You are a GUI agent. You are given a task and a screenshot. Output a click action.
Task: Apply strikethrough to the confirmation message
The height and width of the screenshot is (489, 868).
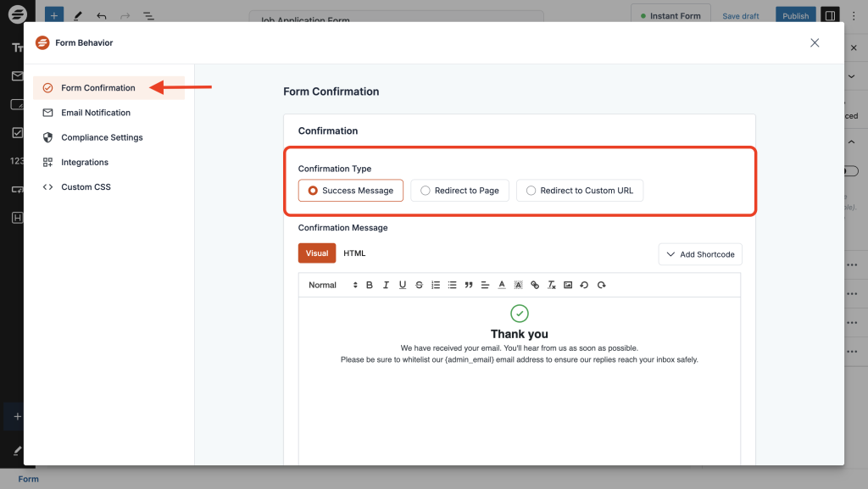[419, 286]
